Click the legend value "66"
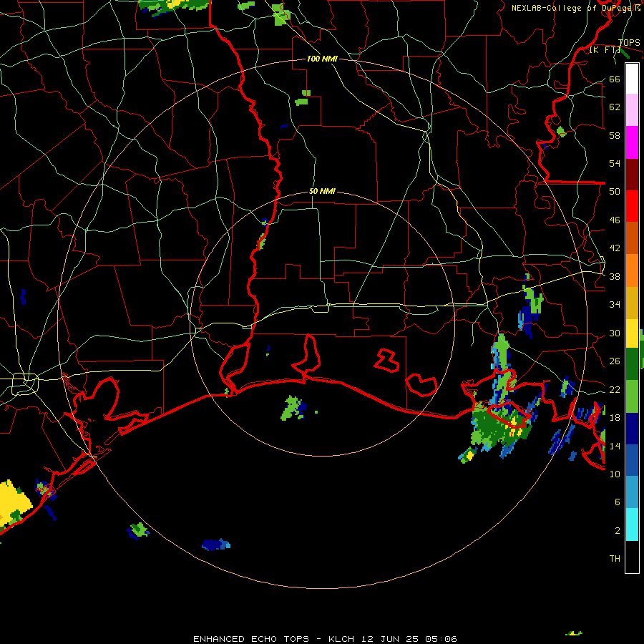The width and height of the screenshot is (644, 644). pyautogui.click(x=615, y=79)
